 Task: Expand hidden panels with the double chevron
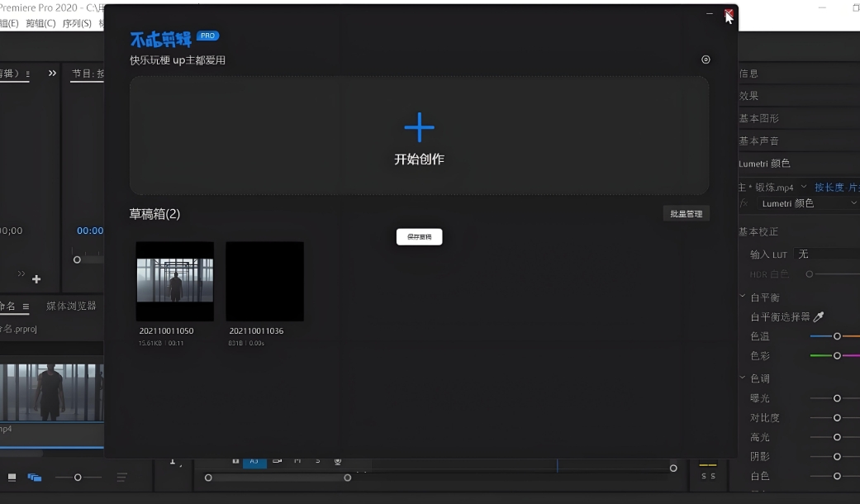[53, 74]
